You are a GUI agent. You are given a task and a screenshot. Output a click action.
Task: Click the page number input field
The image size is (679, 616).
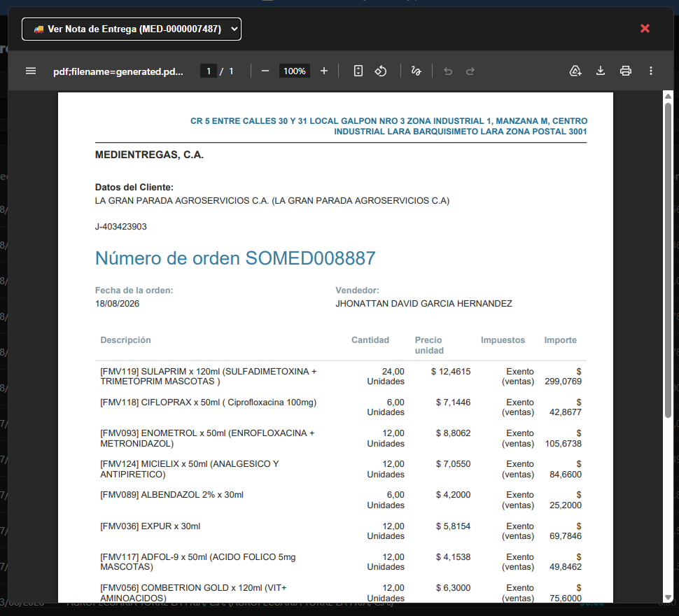point(209,71)
